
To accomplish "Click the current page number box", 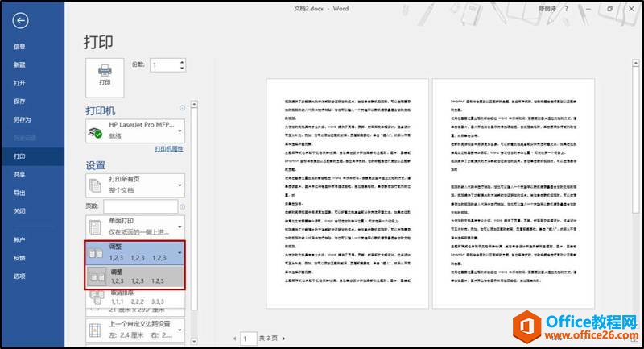I will click(250, 339).
